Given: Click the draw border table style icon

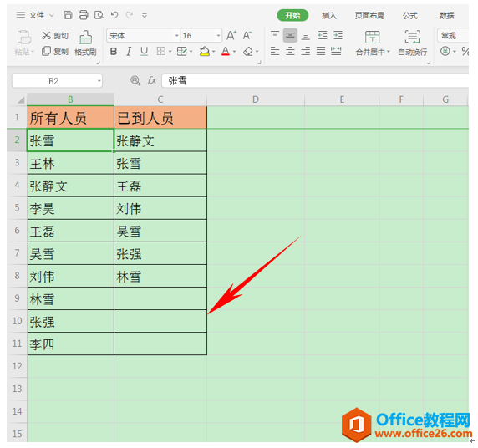Looking at the screenshot, I should pyautogui.click(x=181, y=51).
